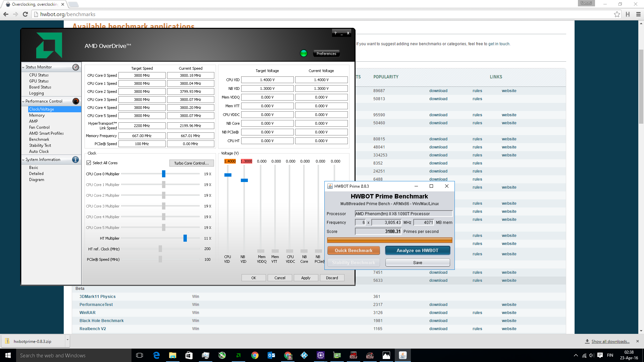
Task: Click the volume icon in system tray
Action: point(592,355)
